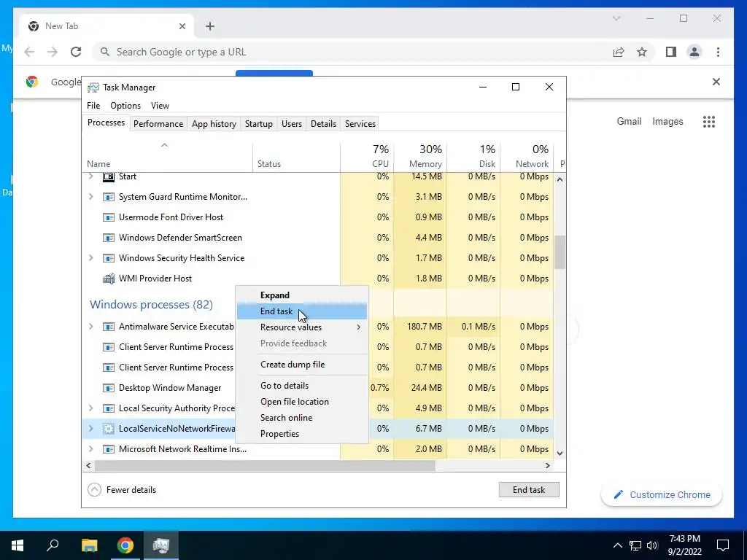
Task: Click Desktop Window Manager icon
Action: 109,388
